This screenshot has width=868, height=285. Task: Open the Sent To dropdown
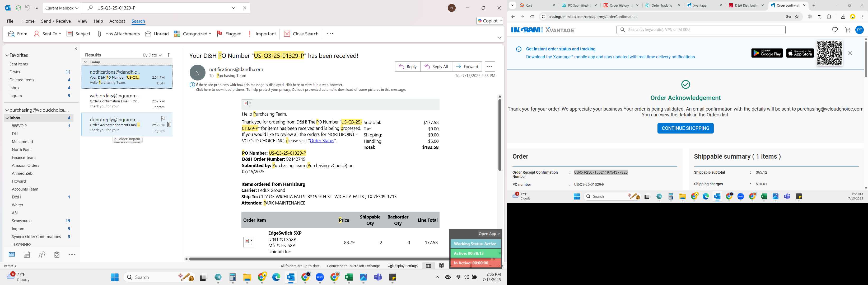click(x=47, y=34)
